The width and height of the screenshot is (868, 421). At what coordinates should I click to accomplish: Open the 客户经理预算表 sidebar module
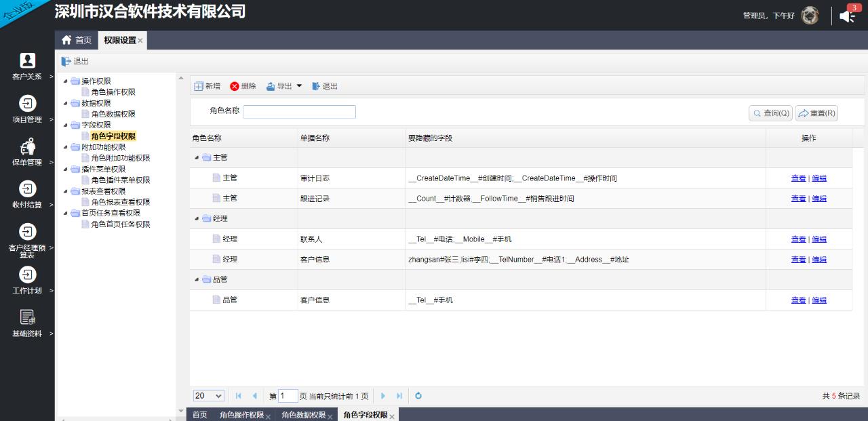pos(27,241)
